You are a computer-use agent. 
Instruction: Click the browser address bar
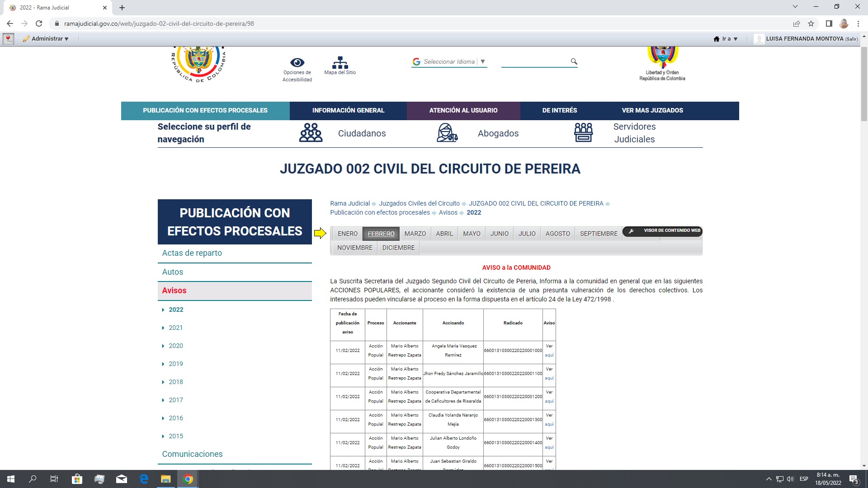point(420,23)
